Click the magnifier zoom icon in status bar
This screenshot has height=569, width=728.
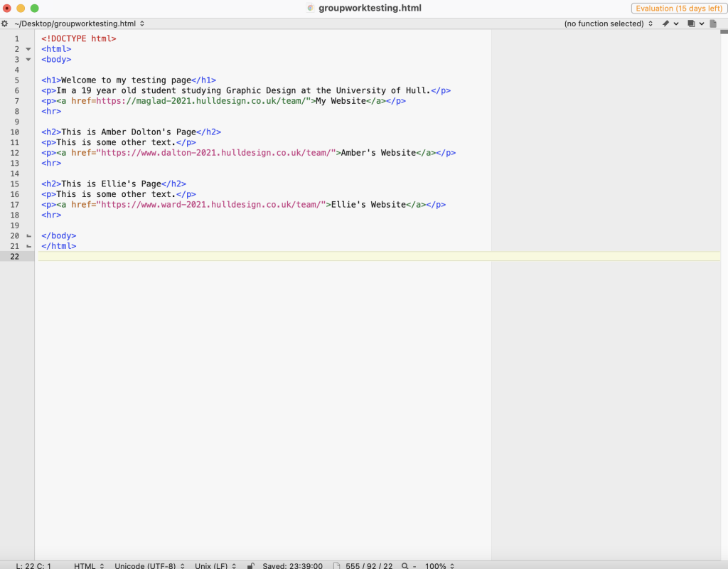click(x=405, y=565)
